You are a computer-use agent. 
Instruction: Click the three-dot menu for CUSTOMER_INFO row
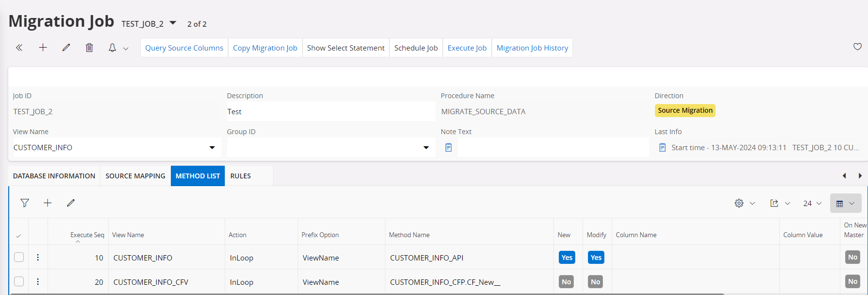click(38, 258)
